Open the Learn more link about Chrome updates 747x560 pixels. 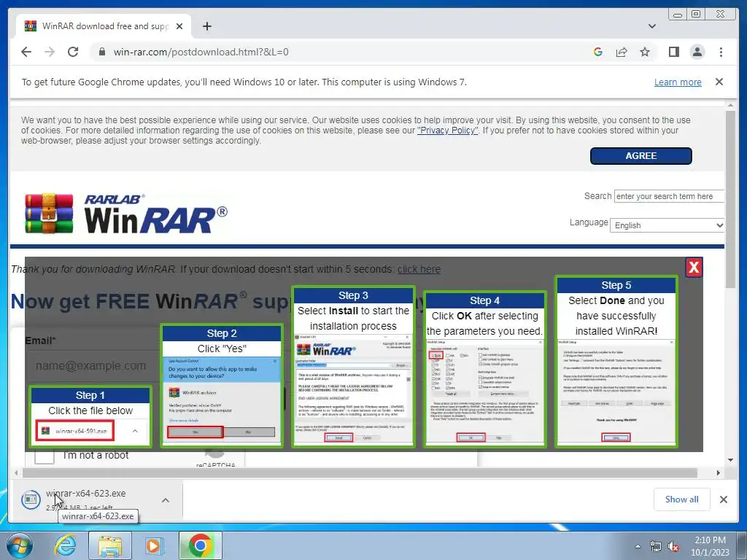pos(678,82)
